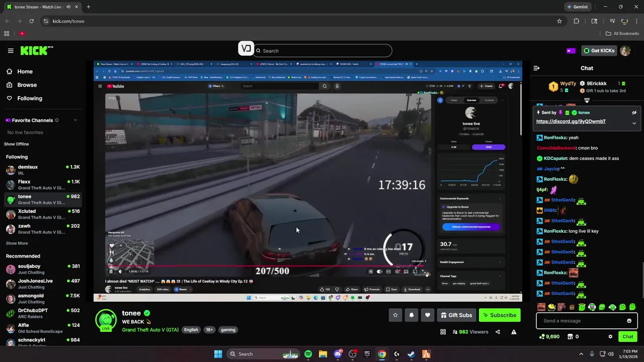The width and height of the screenshot is (644, 362).
Task: Open Browse in sidebar
Action: click(42, 85)
